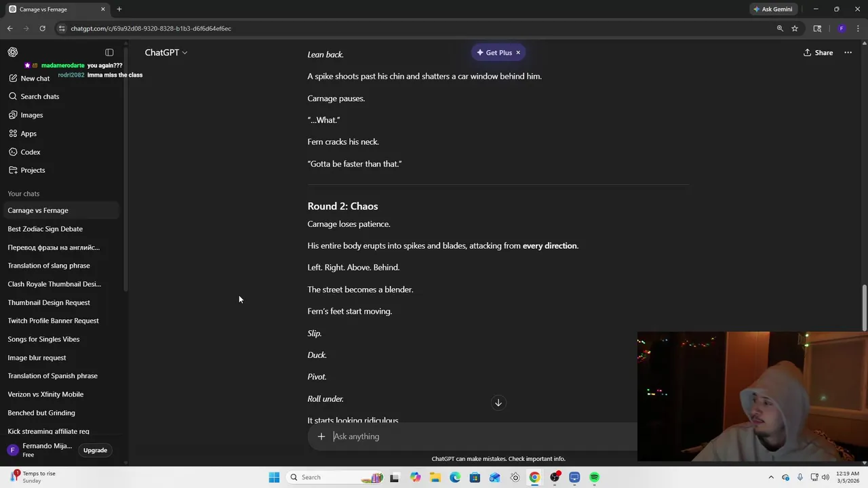Screen dimensions: 868x488
Task: Click the scroll-to-bottom arrow button
Action: point(498,403)
